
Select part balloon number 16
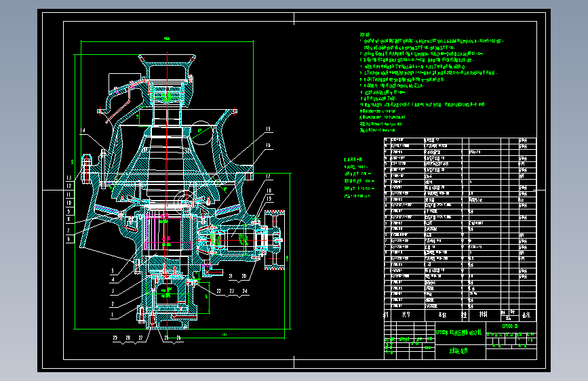(x=268, y=145)
